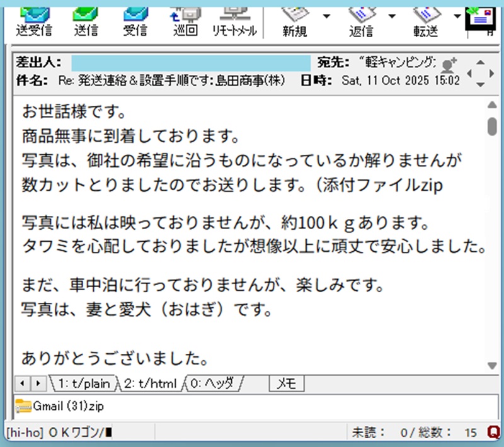504x447 pixels.
Task: Expand the 新規 dropdown arrow
Action: (326, 16)
